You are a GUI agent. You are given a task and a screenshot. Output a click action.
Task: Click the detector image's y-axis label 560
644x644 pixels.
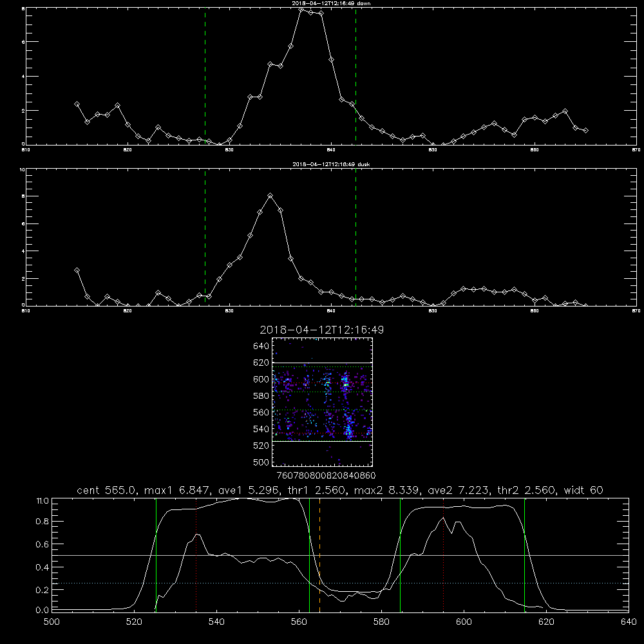[x=261, y=412]
